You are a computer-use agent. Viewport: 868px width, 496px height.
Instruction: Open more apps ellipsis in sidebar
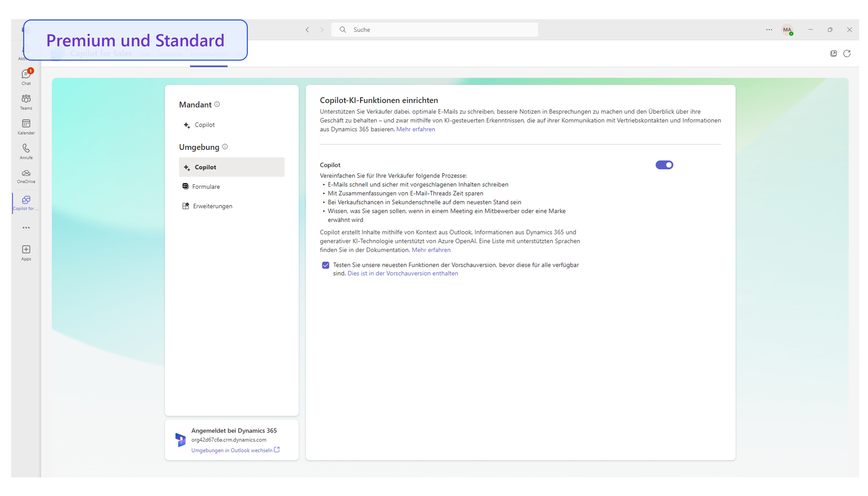26,228
